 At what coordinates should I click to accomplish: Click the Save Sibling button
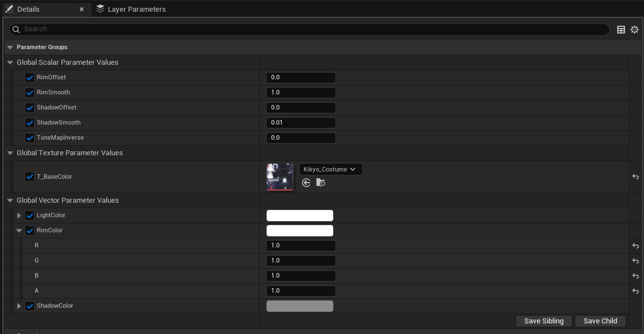point(544,321)
